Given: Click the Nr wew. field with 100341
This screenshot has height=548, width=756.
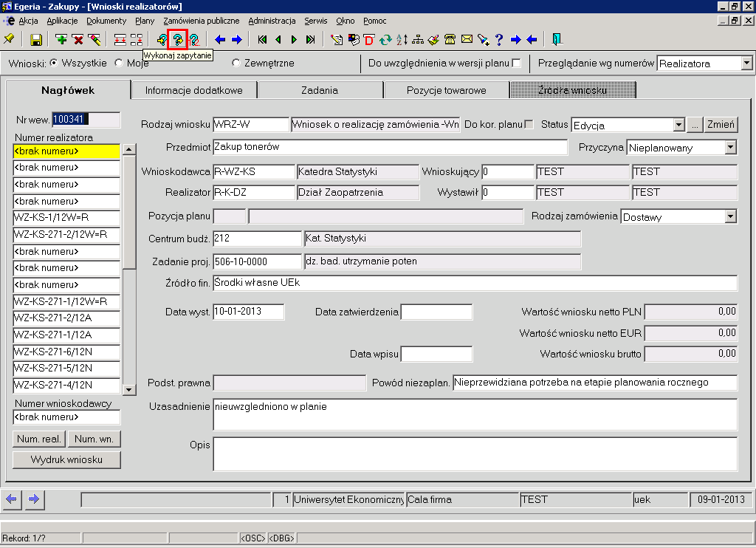Looking at the screenshot, I should click(86, 119).
